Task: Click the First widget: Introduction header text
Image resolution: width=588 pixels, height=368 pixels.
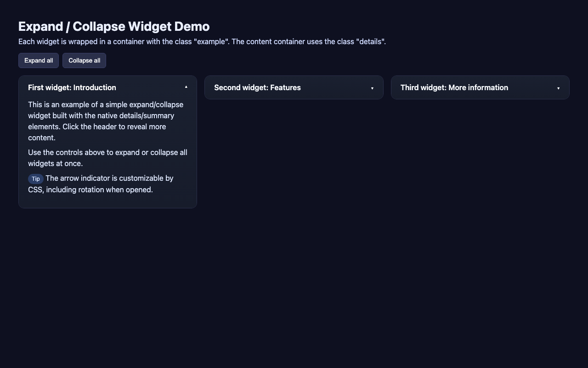Action: tap(72, 87)
